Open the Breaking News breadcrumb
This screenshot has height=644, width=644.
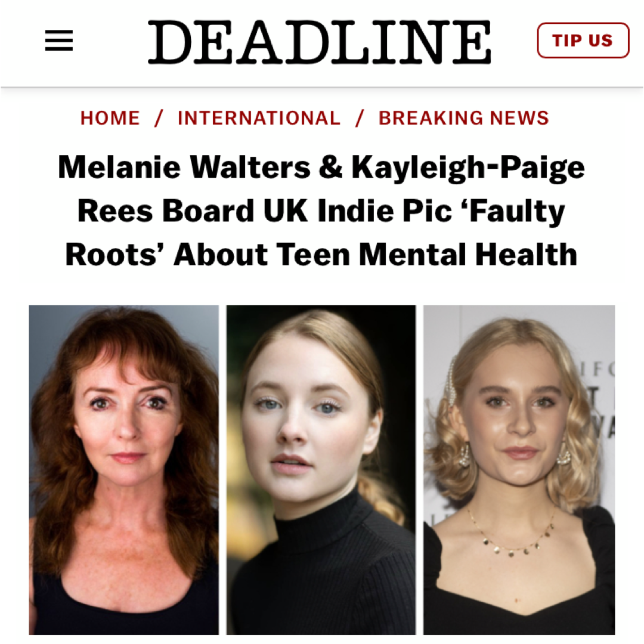click(463, 118)
